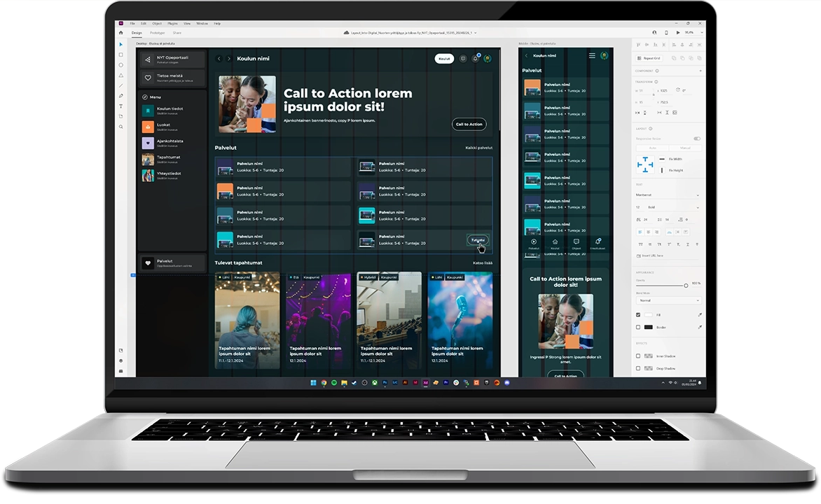Select the Repeat Grid option
This screenshot has width=821, height=504.
(649, 58)
